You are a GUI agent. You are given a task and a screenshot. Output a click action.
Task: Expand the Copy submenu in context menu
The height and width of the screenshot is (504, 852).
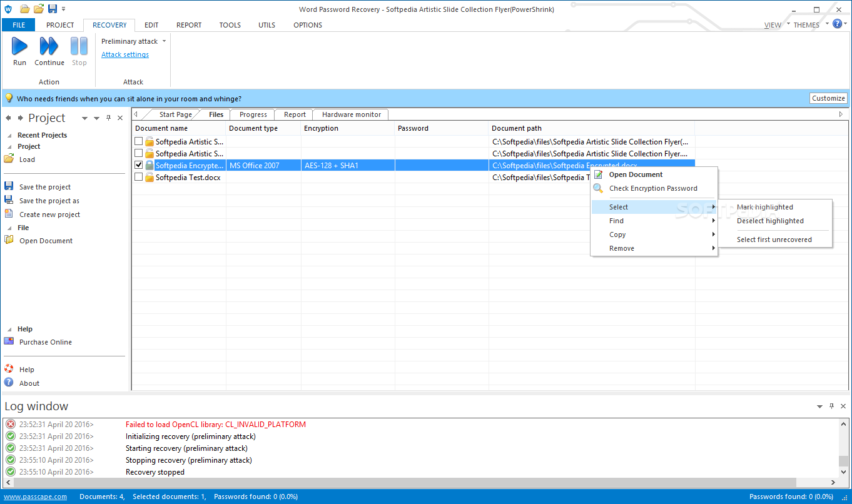click(x=654, y=234)
